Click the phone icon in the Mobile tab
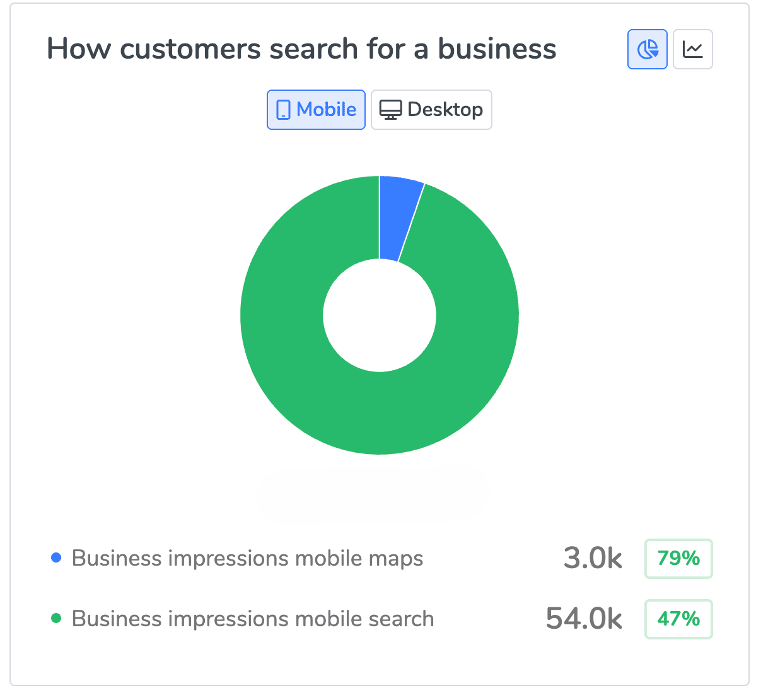773x700 pixels. pos(283,110)
